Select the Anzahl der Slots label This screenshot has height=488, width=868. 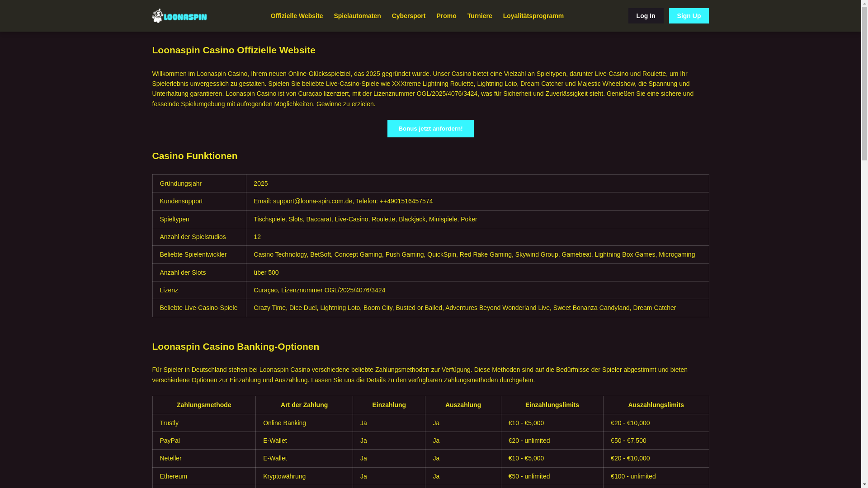(x=199, y=272)
